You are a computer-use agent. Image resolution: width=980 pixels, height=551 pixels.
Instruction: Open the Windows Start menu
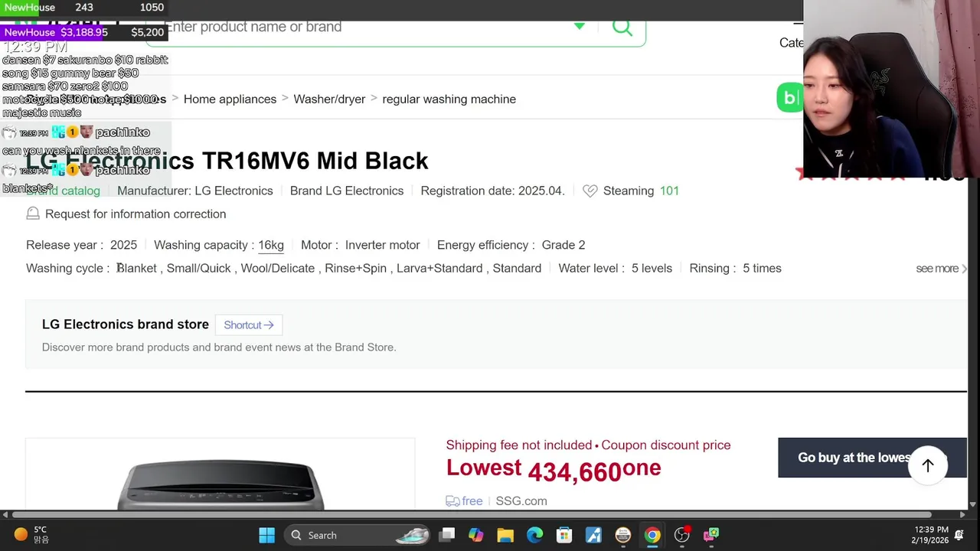(x=266, y=535)
